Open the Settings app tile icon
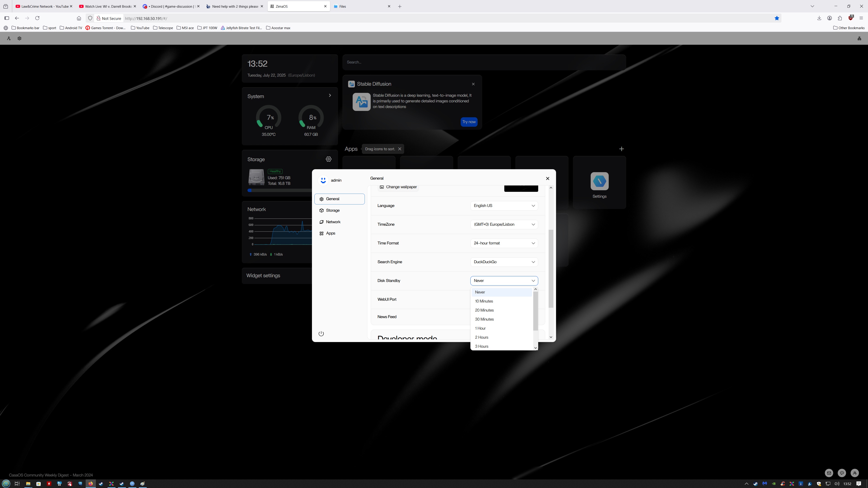The width and height of the screenshot is (868, 488). point(599,181)
